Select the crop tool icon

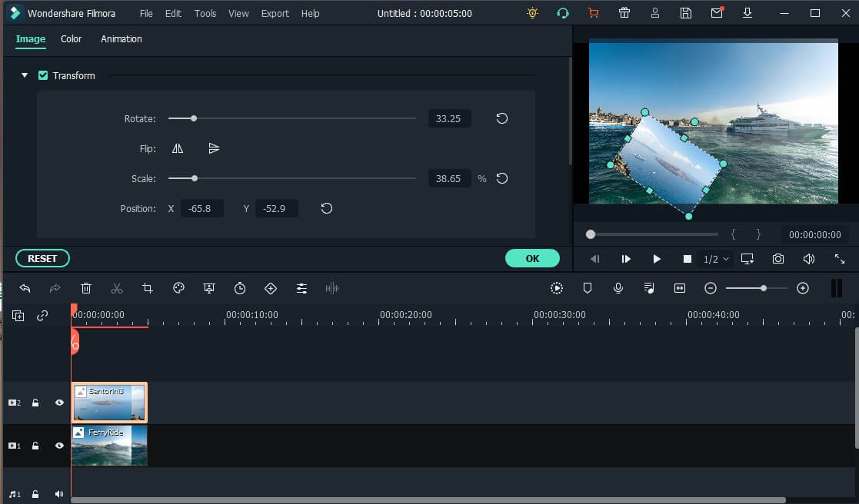coord(148,288)
